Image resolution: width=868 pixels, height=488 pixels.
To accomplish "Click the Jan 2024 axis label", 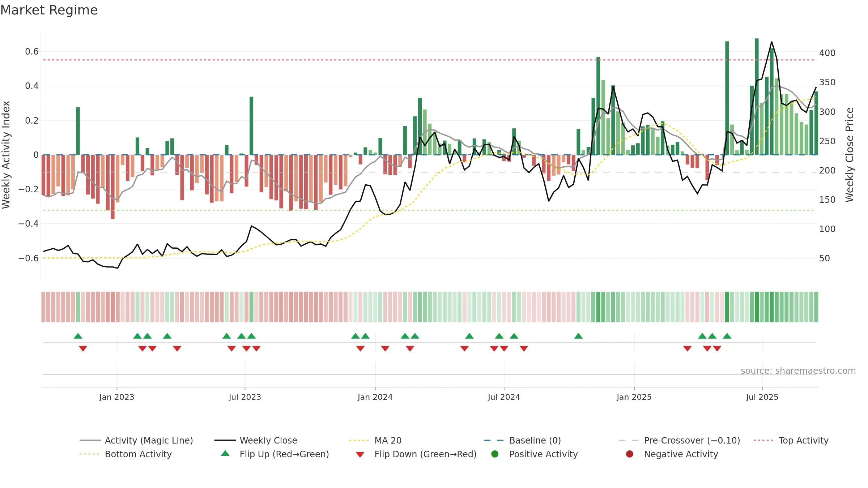I will coord(375,397).
